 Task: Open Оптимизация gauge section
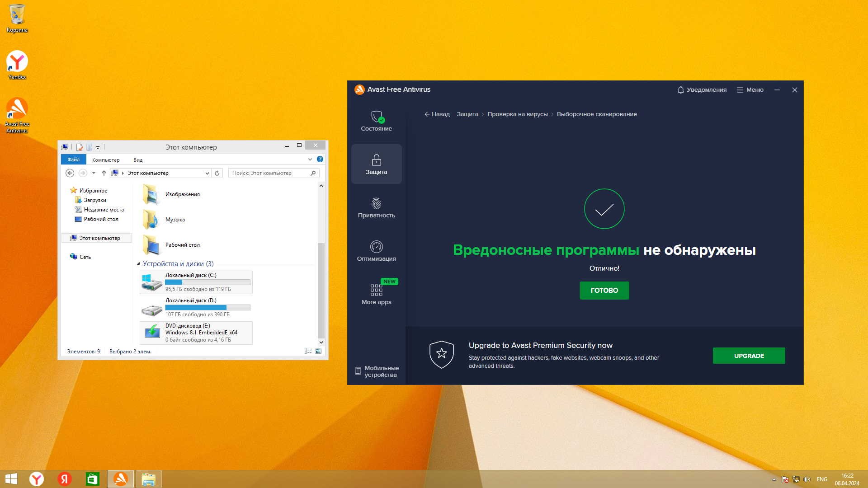[x=376, y=251]
